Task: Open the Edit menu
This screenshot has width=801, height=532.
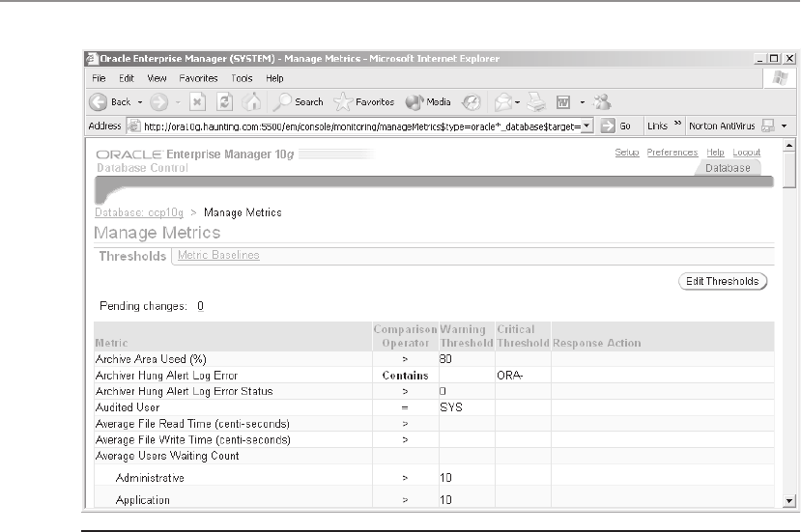Action: pos(127,78)
